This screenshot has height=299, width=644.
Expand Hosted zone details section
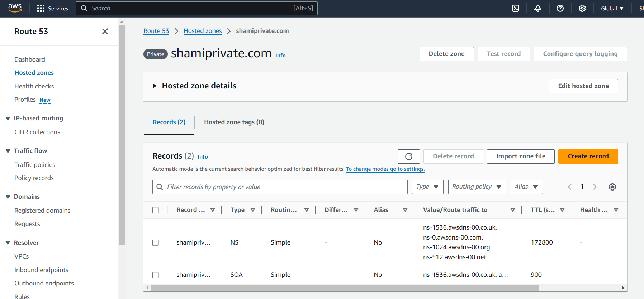pos(155,86)
